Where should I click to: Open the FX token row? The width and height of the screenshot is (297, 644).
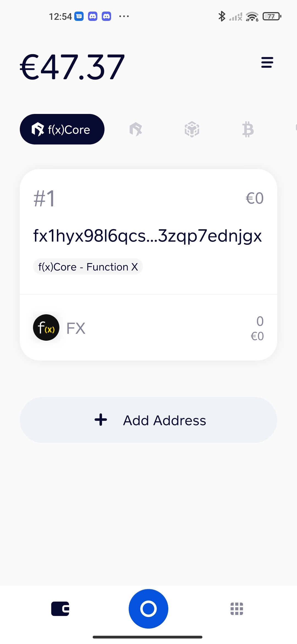coord(148,328)
